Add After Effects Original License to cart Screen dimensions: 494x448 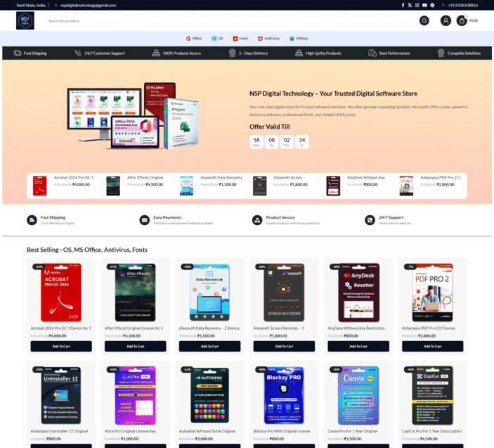(136, 346)
